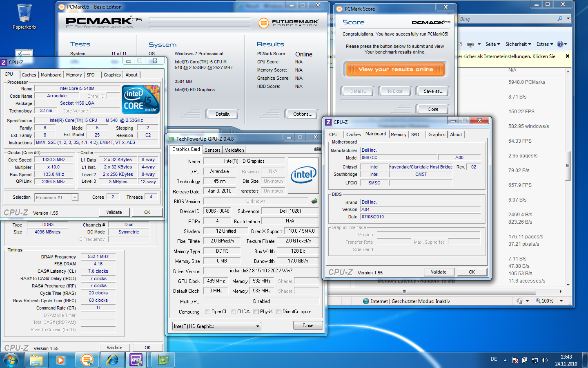Click the Intel Core i5 badge in CPU-Z
Image resolution: width=588 pixels, height=368 pixels.
(x=141, y=99)
